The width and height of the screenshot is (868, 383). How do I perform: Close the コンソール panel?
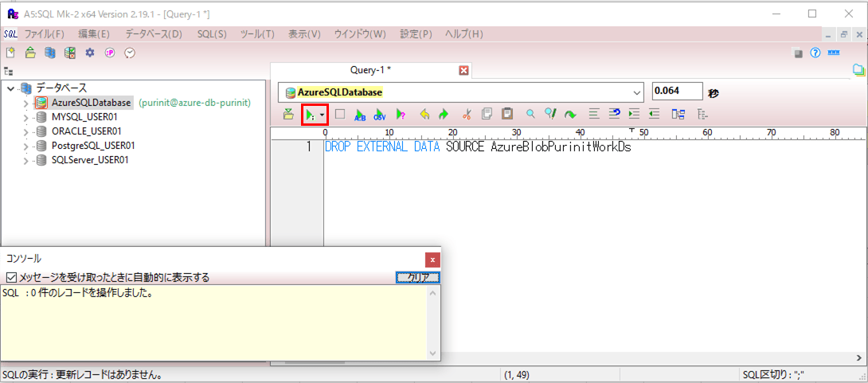coord(432,260)
